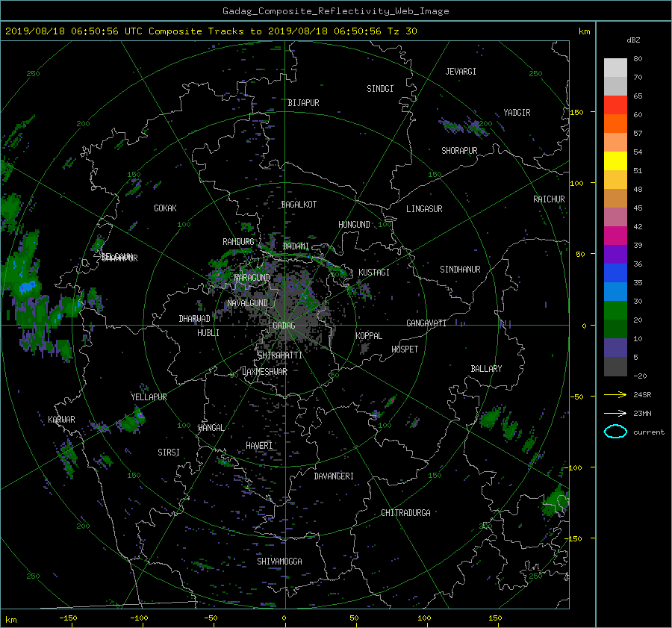Select the YELLAPUR city label
Screen dimensions: 672x628
(149, 397)
